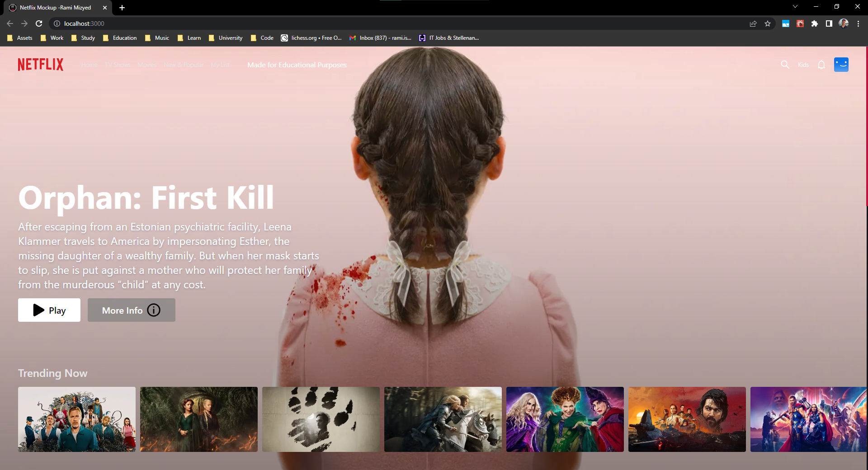Open a new browser tab with the plus icon
The width and height of the screenshot is (868, 470).
coord(122,8)
